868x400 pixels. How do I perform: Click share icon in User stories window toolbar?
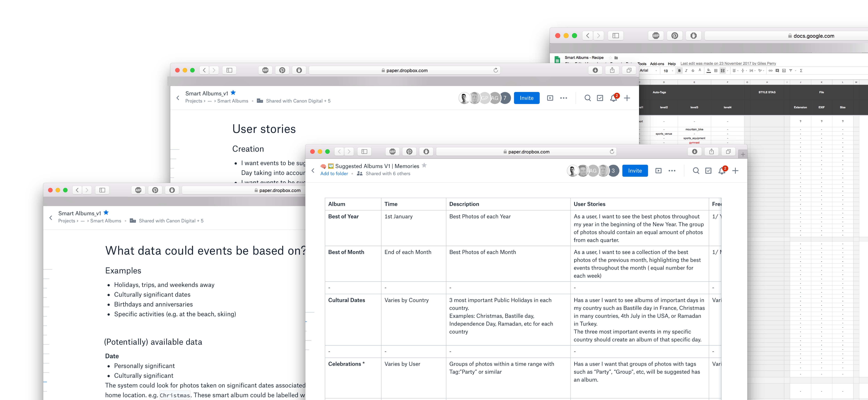tap(612, 70)
